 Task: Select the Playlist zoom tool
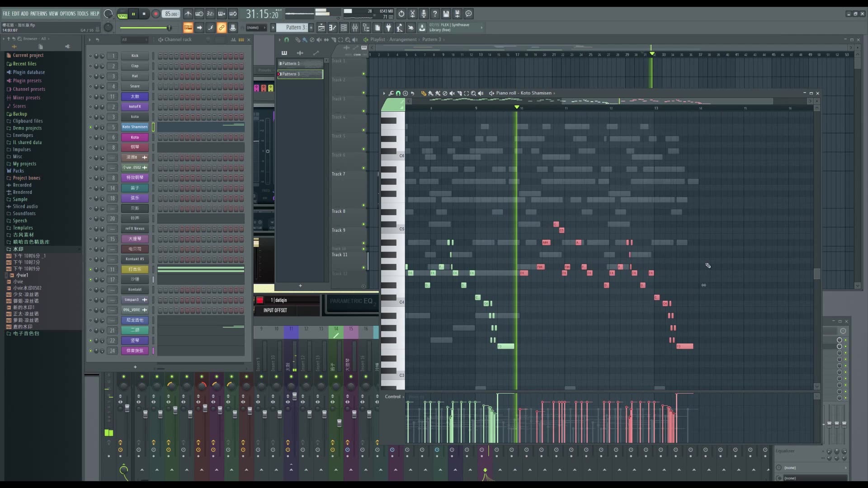coord(348,40)
